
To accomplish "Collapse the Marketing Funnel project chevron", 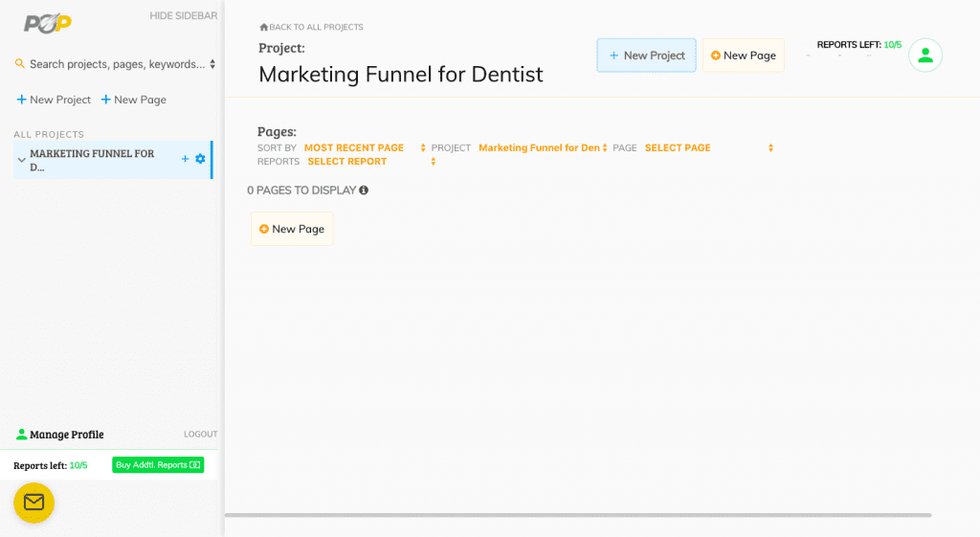I will point(22,160).
